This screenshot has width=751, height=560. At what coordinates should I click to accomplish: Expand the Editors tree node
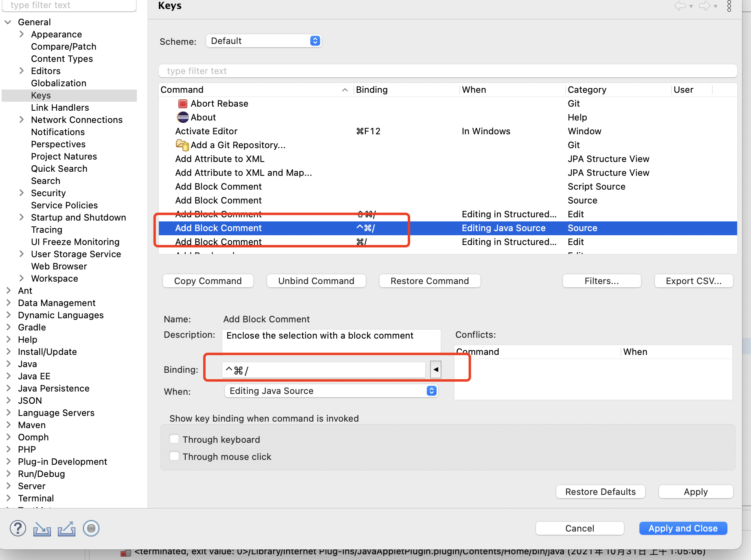[x=22, y=71]
